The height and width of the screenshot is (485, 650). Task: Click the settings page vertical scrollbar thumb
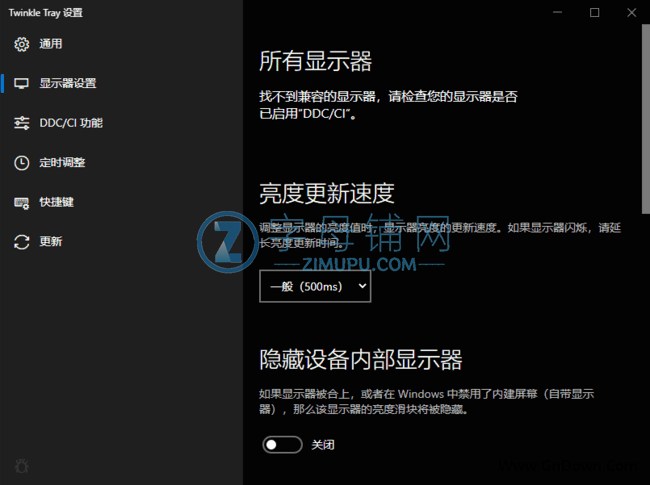click(646, 119)
